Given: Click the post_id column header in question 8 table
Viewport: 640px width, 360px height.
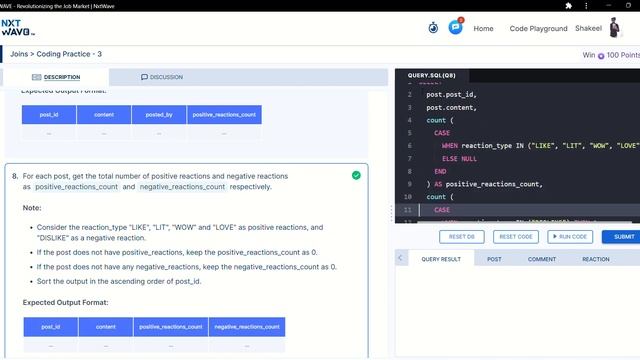Looking at the screenshot, I should point(51,327).
